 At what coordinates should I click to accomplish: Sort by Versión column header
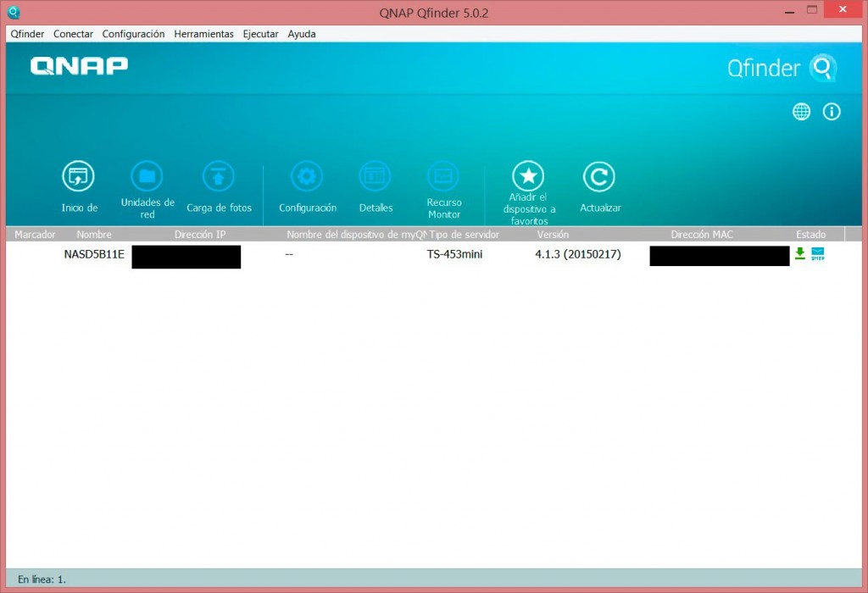pyautogui.click(x=553, y=235)
